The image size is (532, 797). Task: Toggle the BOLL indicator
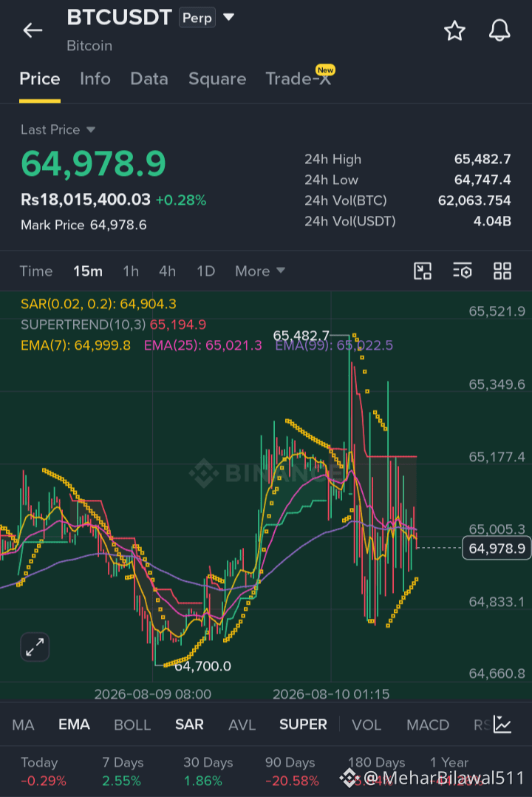(x=132, y=725)
